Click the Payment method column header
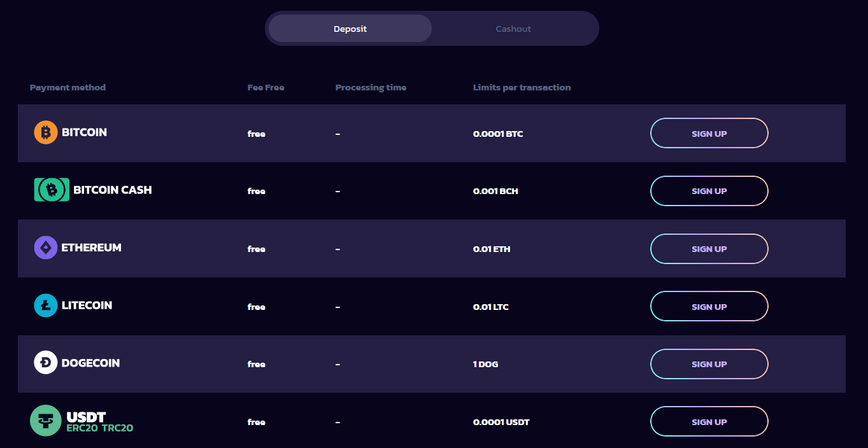Image resolution: width=868 pixels, height=448 pixels. (68, 87)
